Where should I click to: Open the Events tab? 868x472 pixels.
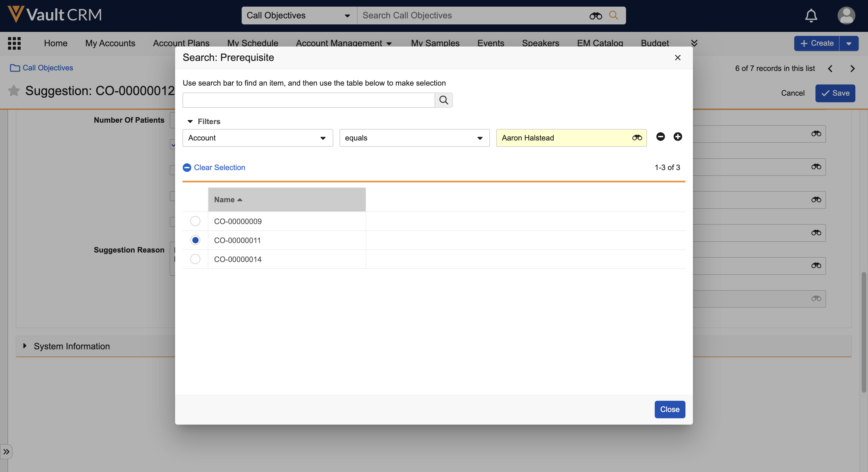[x=490, y=43]
